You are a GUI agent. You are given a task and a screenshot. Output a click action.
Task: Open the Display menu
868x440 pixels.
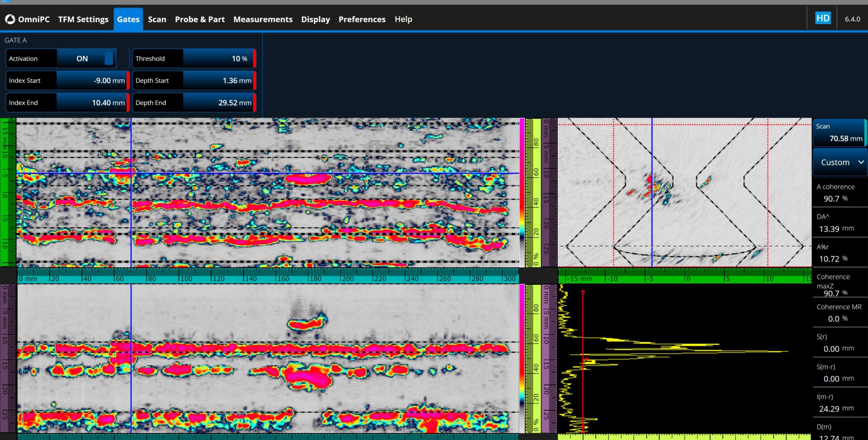point(315,19)
